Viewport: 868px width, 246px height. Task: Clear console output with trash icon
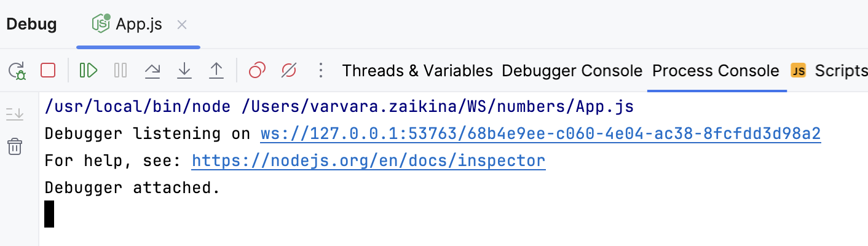15,146
